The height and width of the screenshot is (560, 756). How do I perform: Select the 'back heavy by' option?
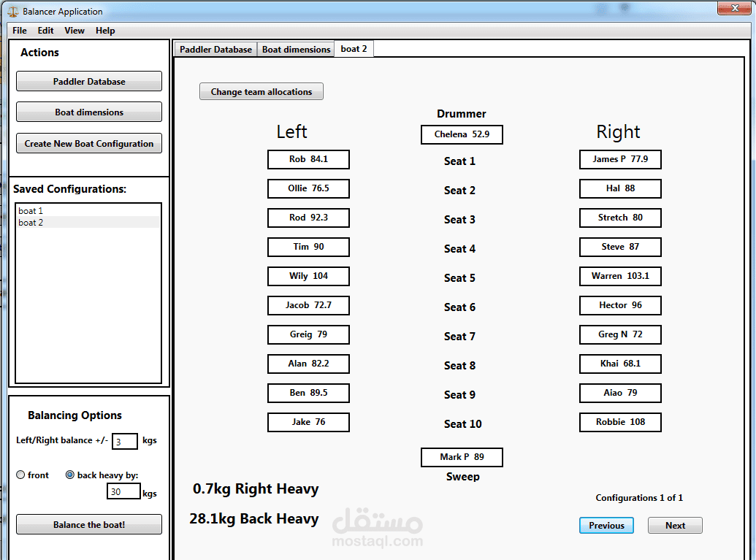(x=71, y=475)
